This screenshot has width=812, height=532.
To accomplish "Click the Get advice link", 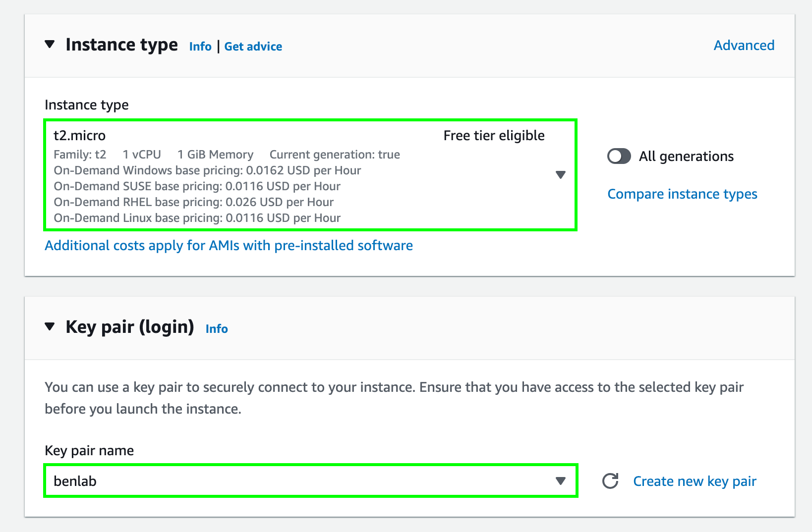I will 253,47.
